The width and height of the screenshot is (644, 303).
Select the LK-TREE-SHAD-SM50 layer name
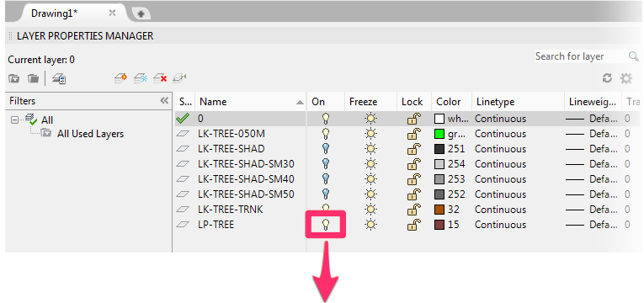(246, 194)
